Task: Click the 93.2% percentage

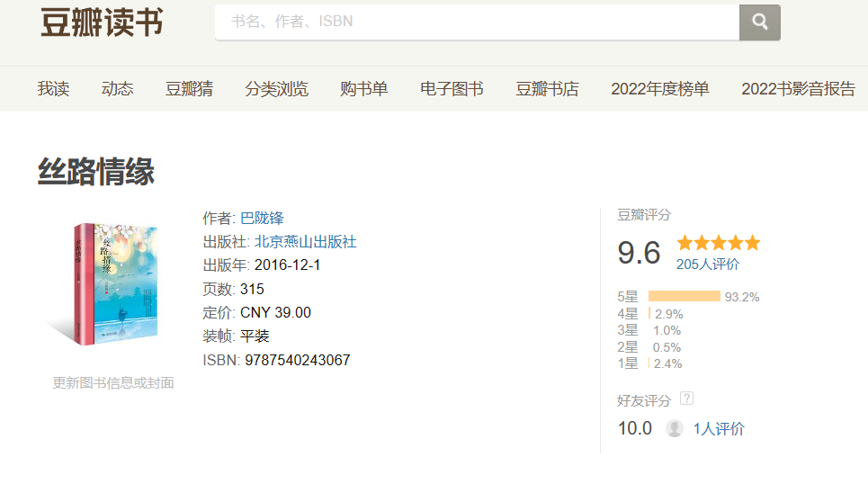Action: (x=742, y=297)
